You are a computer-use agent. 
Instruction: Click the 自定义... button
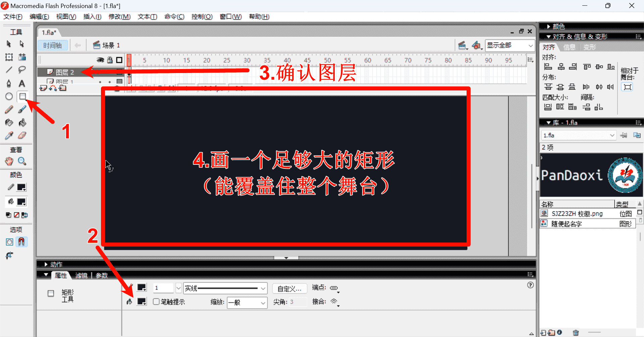click(289, 288)
